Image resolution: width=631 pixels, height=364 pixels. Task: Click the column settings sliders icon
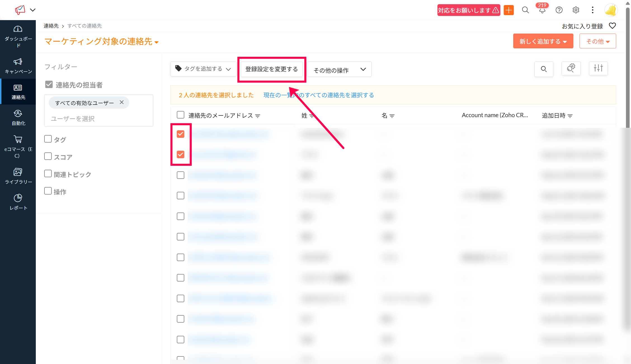(x=598, y=68)
